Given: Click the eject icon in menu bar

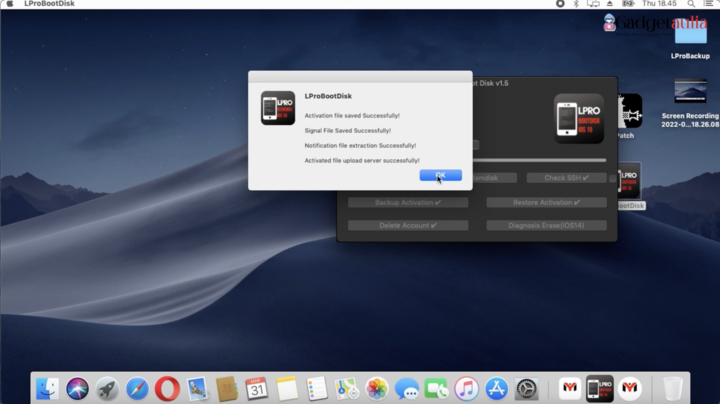Looking at the screenshot, I should [610, 4].
